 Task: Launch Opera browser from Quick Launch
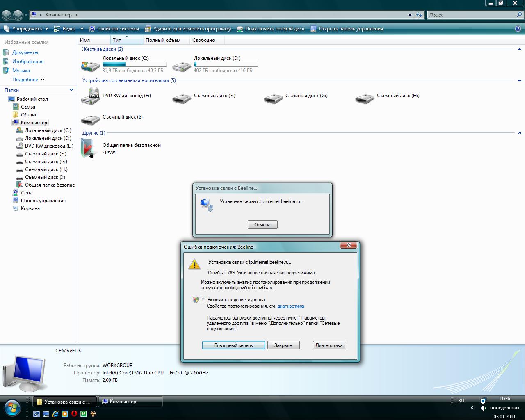coord(74,414)
